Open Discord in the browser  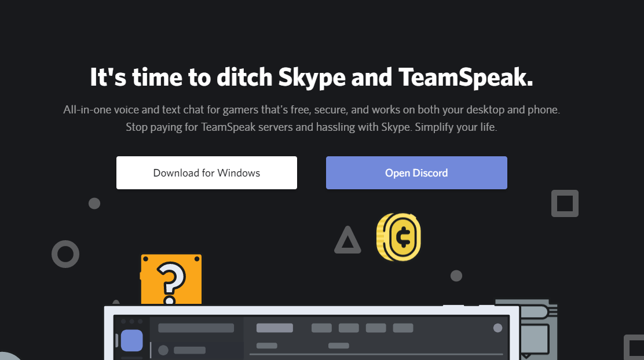coord(416,173)
